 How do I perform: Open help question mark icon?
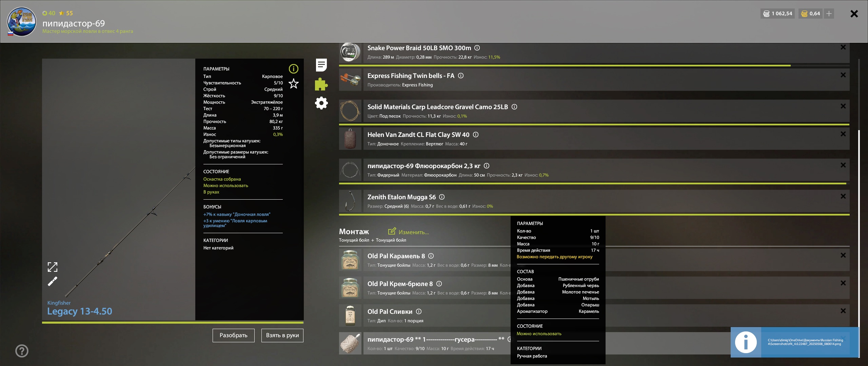coord(22,351)
